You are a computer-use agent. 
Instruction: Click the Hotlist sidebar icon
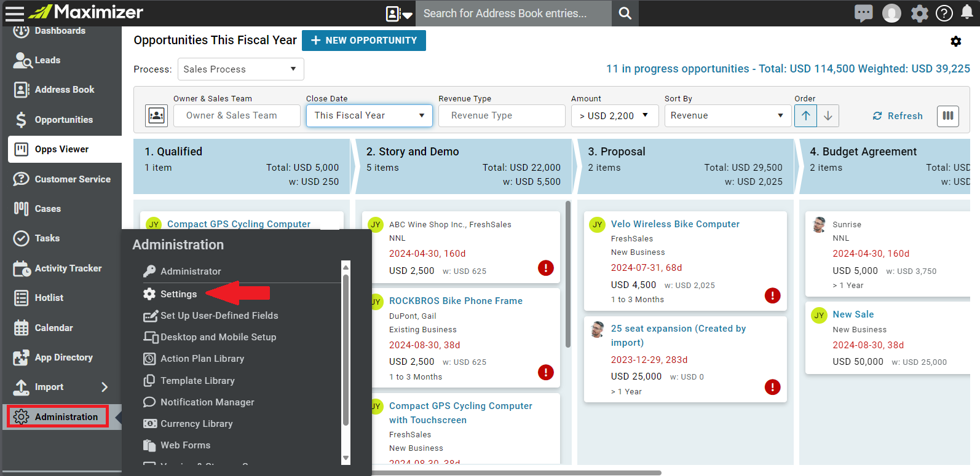click(21, 298)
